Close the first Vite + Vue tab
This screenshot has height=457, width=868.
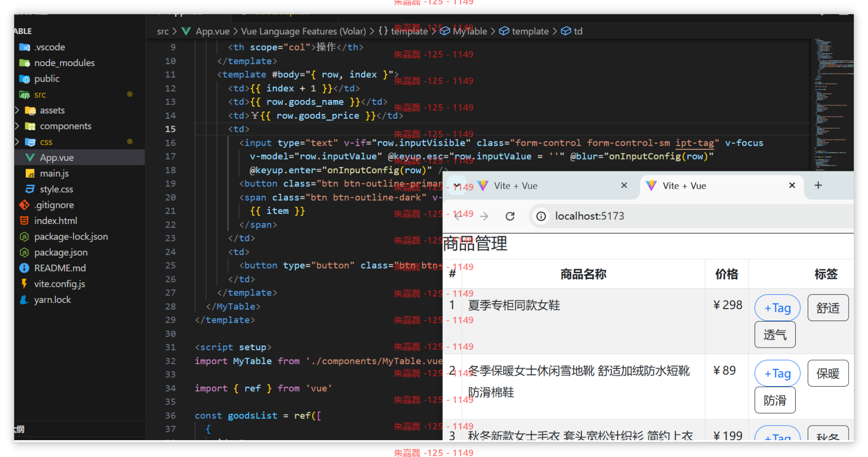(624, 186)
